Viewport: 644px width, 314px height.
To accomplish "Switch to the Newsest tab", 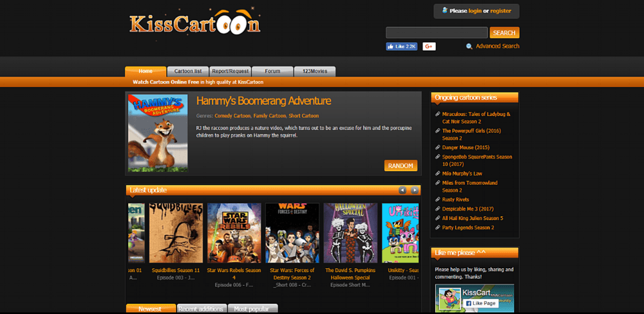I will (x=150, y=309).
